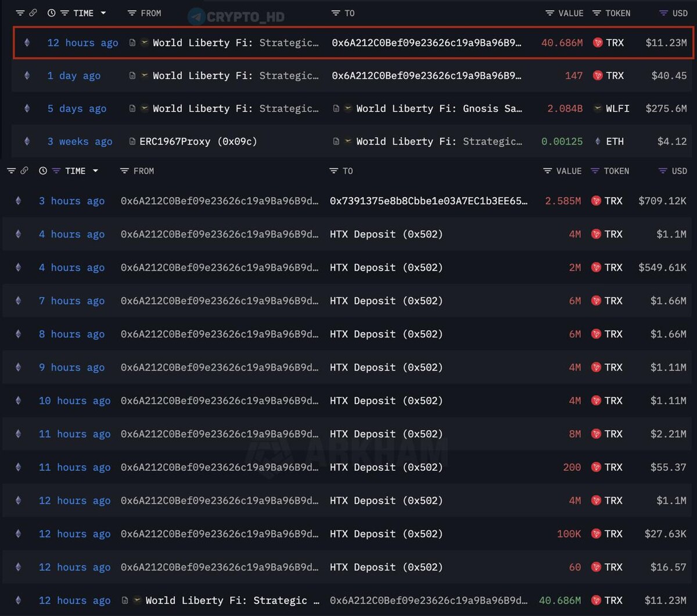This screenshot has width=697, height=616.
Task: Click the 2.084B value cell
Action: (x=565, y=109)
